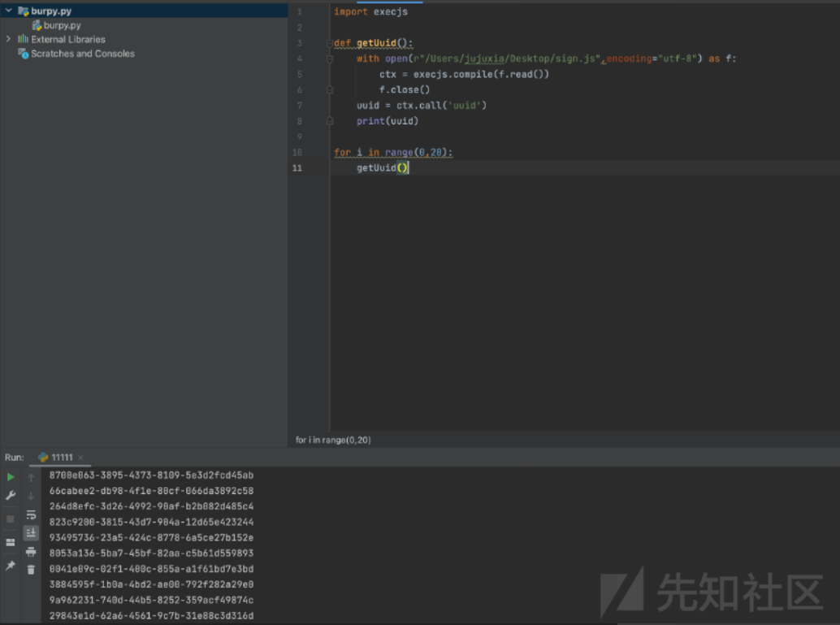Viewport: 840px width, 625px height.
Task: Switch to the 11111 run tab
Action: coord(62,458)
